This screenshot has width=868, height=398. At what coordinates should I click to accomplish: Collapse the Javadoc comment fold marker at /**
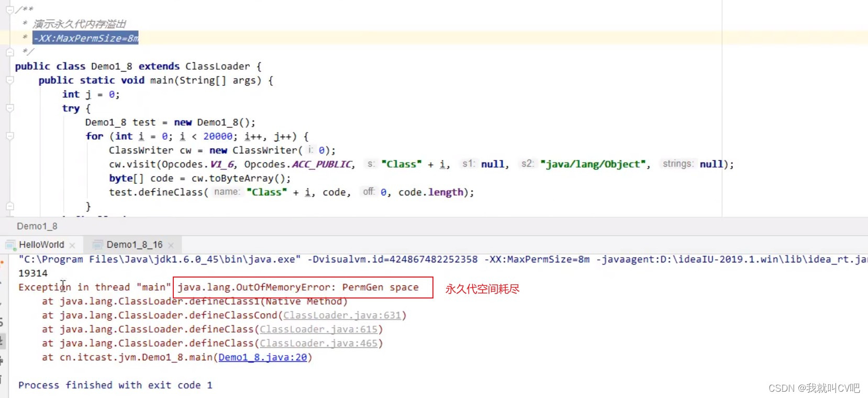coord(9,9)
